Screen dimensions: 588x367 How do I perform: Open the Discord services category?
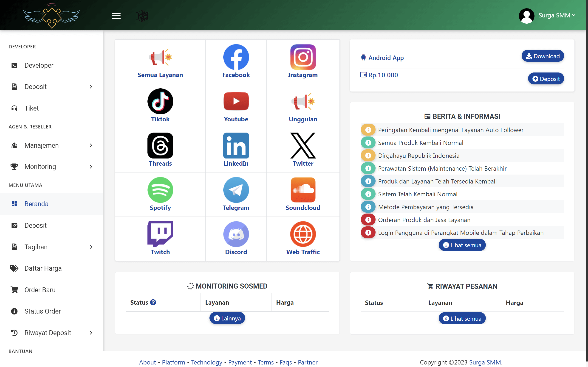236,234
